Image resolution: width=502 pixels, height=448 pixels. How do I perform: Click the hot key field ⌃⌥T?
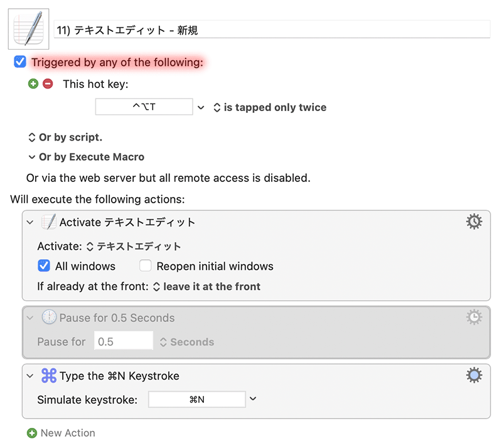[144, 107]
